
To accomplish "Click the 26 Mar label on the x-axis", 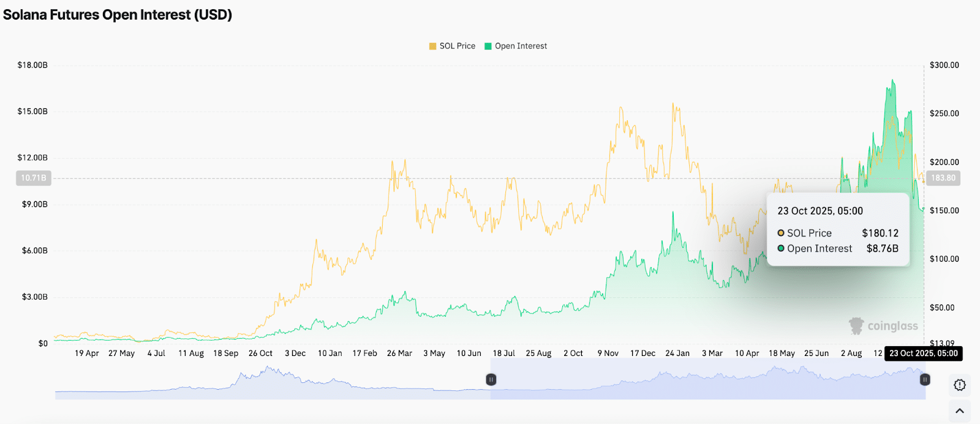I will [399, 353].
